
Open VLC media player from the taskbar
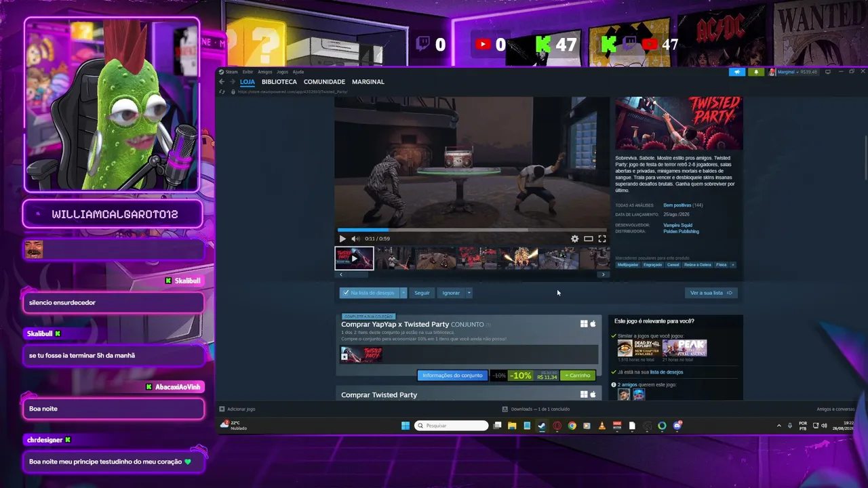tap(601, 426)
